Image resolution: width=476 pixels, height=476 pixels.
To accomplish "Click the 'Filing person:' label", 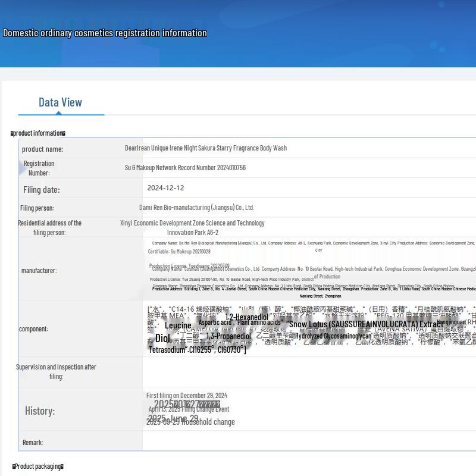I will tap(37, 208).
